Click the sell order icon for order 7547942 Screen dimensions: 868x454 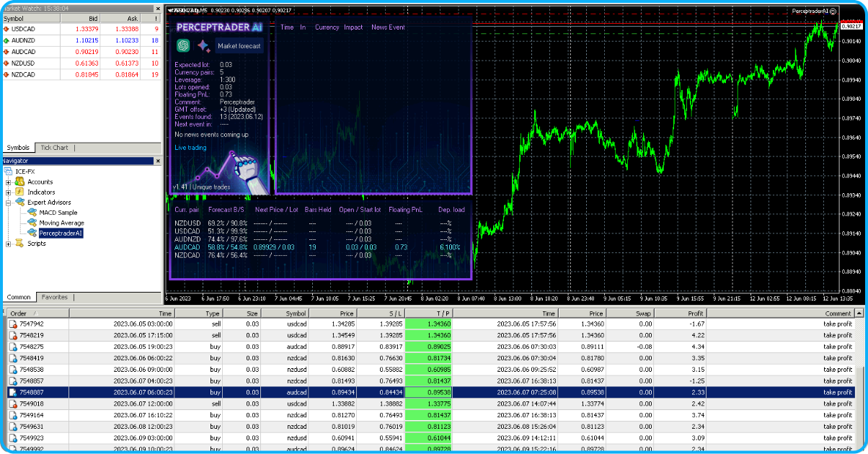pos(13,324)
